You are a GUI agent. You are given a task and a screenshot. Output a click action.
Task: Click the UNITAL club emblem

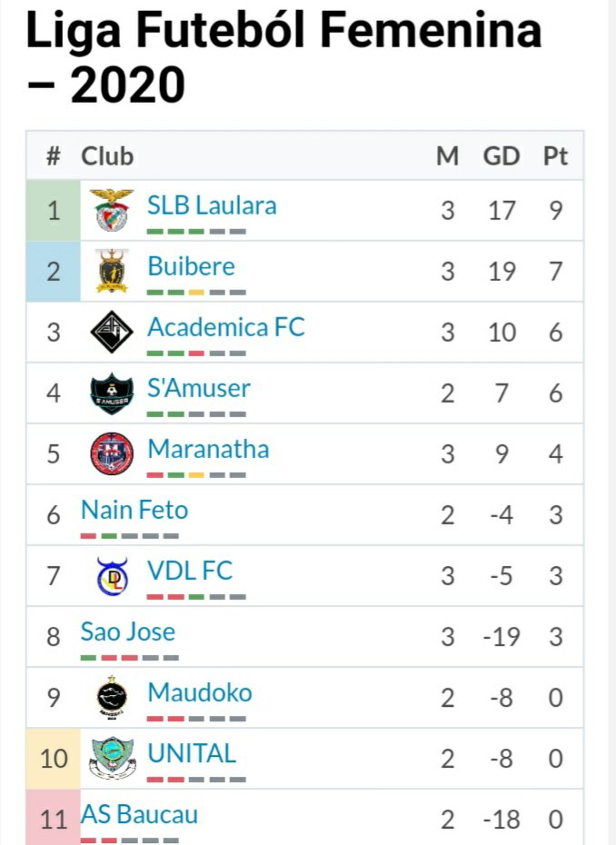[113, 759]
